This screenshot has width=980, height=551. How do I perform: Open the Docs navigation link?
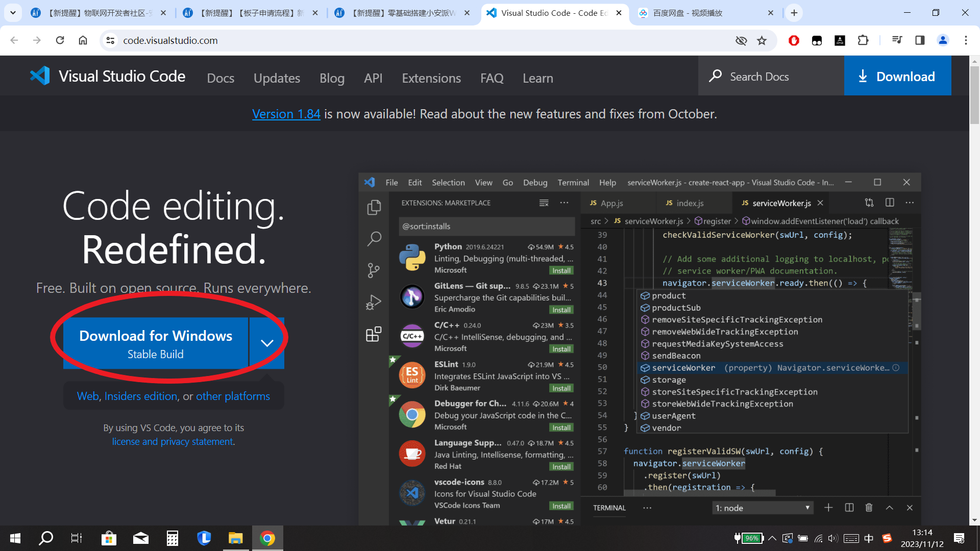click(220, 78)
